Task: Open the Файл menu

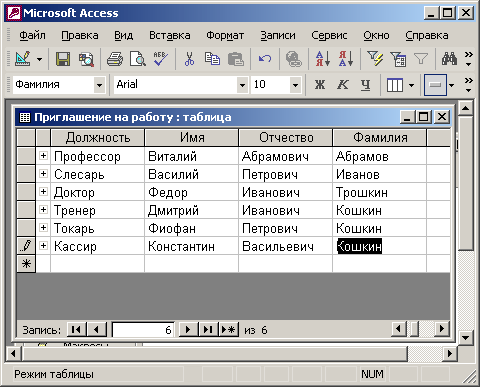Action: [32, 35]
